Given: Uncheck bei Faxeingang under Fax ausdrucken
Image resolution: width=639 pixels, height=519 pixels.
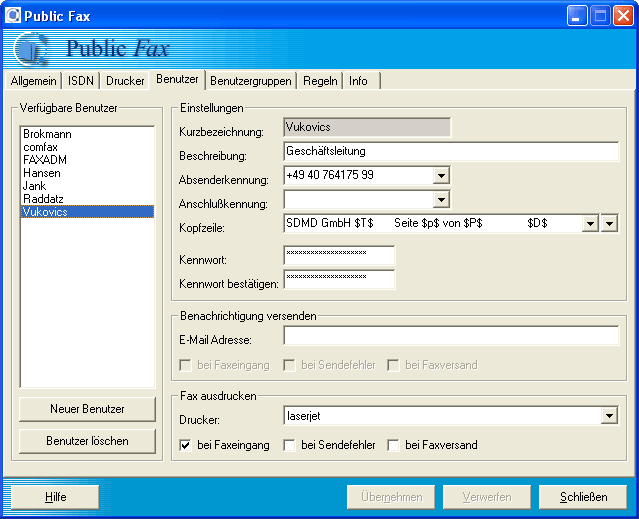Looking at the screenshot, I should pyautogui.click(x=185, y=445).
